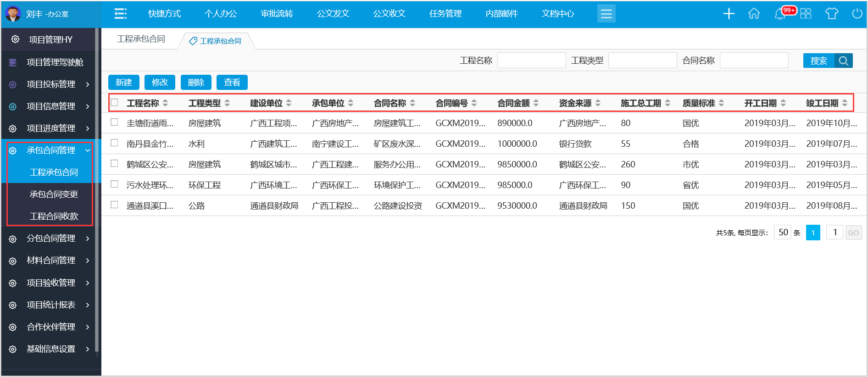Collapse sidebar using the menu toggle icon
Image resolution: width=868 pixels, height=377 pixels.
click(x=120, y=14)
